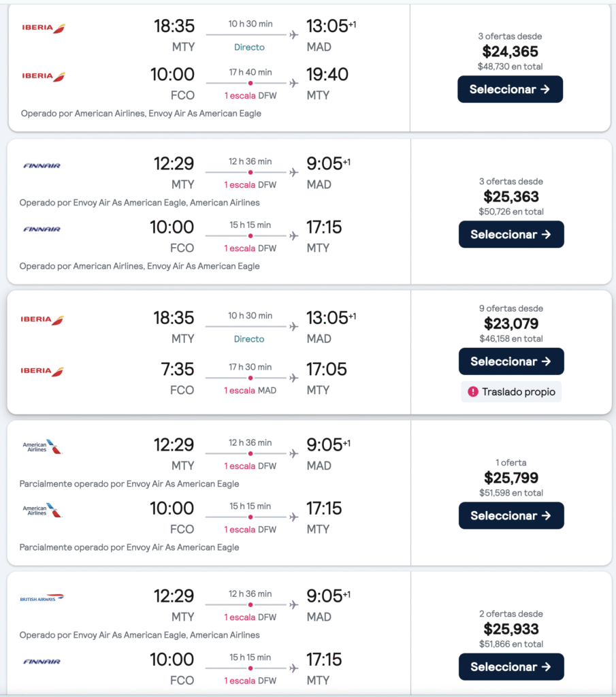Click the $51,598 en total price text

[510, 493]
